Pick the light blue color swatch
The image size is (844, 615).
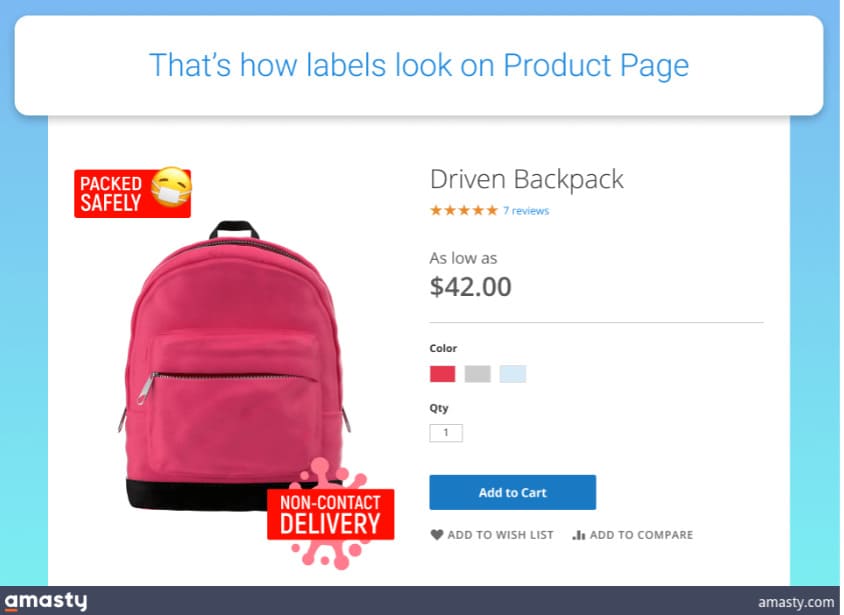coord(512,373)
